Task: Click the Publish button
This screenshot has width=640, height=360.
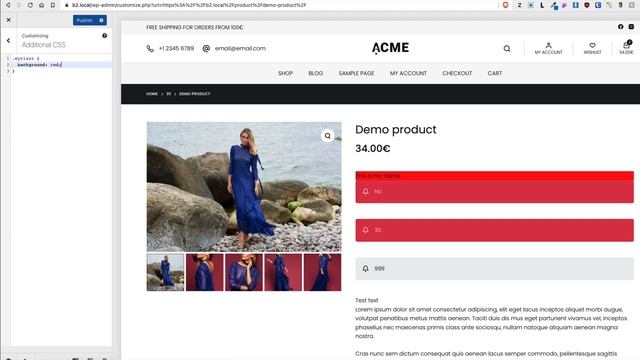Action: click(85, 20)
